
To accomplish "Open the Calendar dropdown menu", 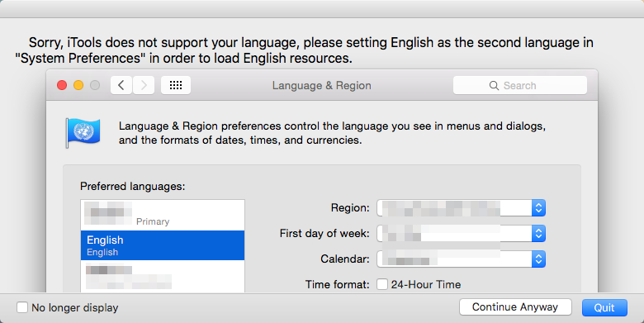I will pyautogui.click(x=462, y=259).
